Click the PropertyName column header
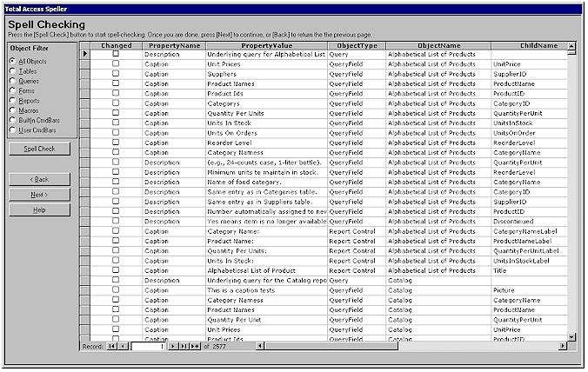The width and height of the screenshot is (588, 372). click(174, 44)
